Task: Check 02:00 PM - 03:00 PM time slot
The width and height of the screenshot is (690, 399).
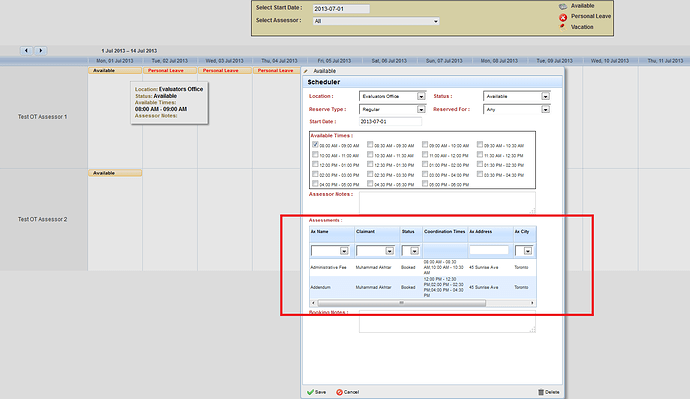Action: 315,174
